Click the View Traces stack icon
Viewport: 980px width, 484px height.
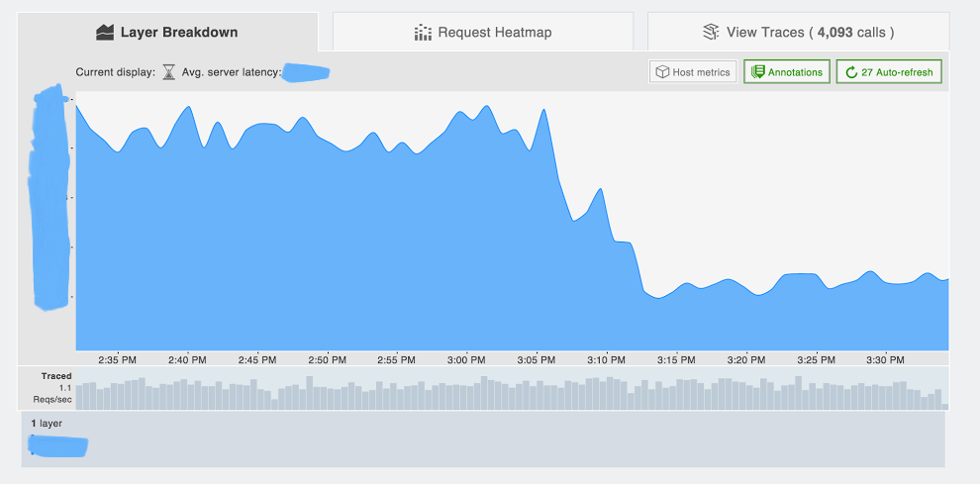[x=711, y=33]
